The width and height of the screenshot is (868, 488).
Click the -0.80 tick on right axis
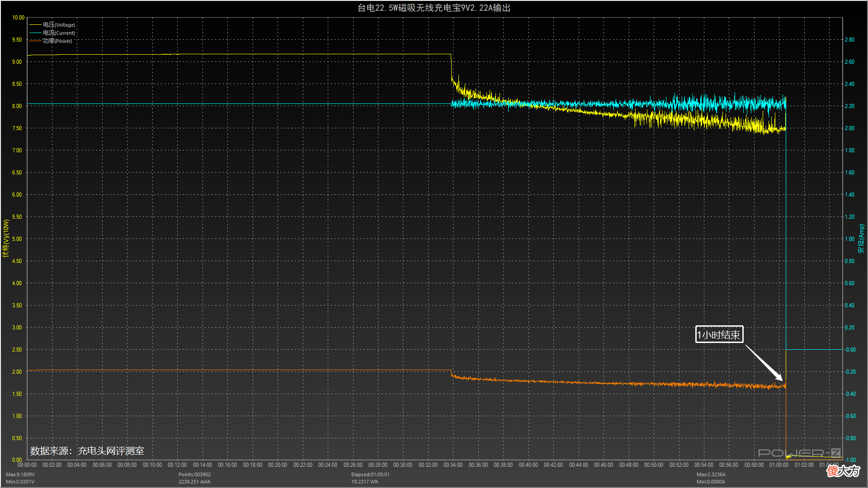tap(850, 438)
